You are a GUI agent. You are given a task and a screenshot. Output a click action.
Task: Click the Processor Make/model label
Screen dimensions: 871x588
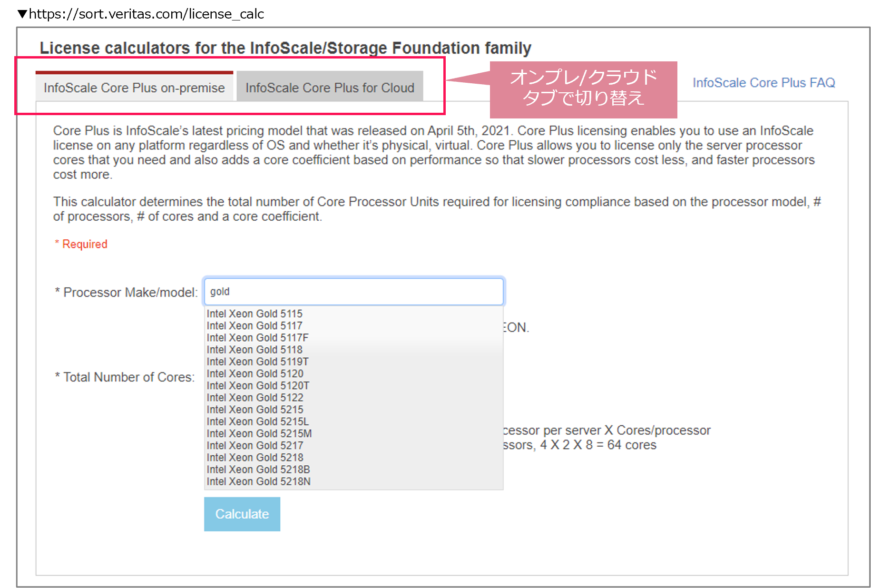(126, 292)
